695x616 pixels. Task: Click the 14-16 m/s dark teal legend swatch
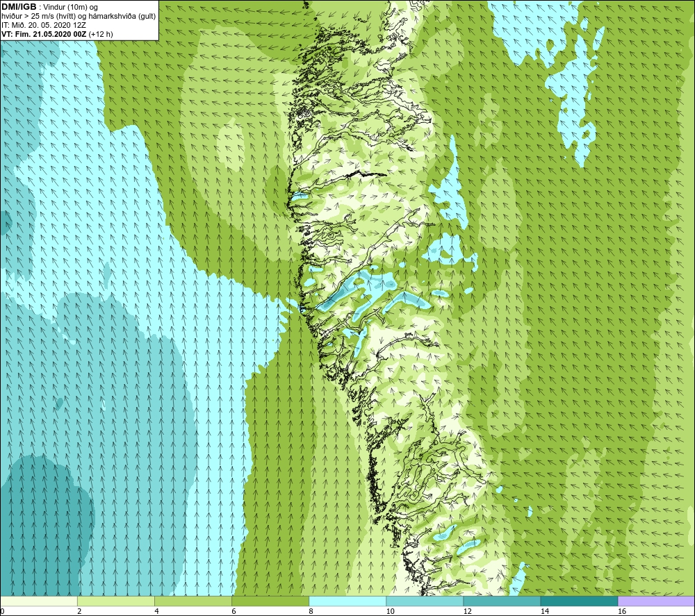pos(579,601)
